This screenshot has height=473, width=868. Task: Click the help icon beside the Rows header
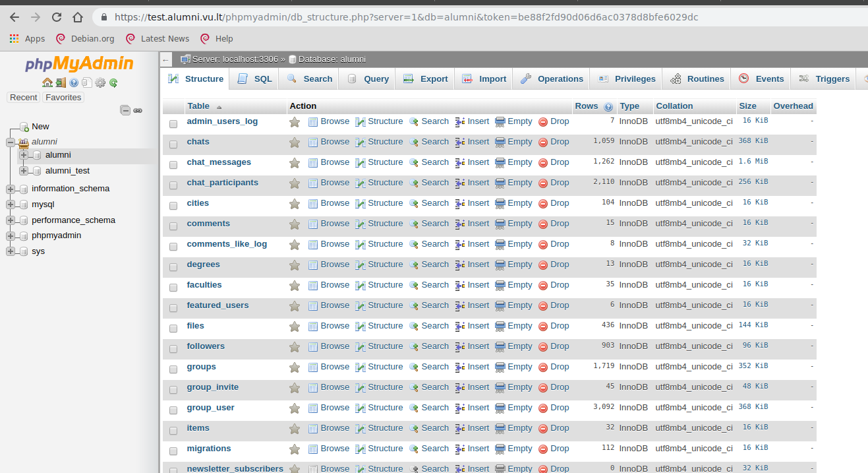[608, 107]
